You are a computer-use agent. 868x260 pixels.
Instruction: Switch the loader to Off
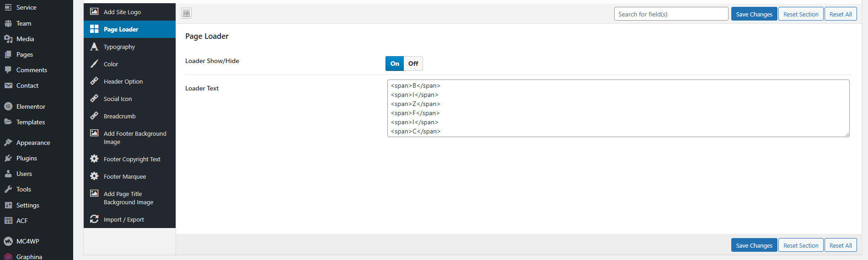click(413, 64)
